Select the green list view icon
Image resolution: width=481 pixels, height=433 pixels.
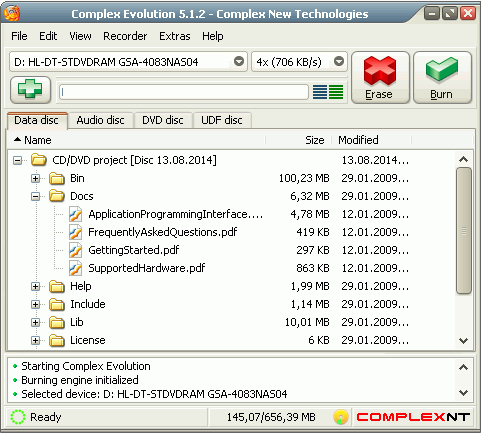coord(336,92)
